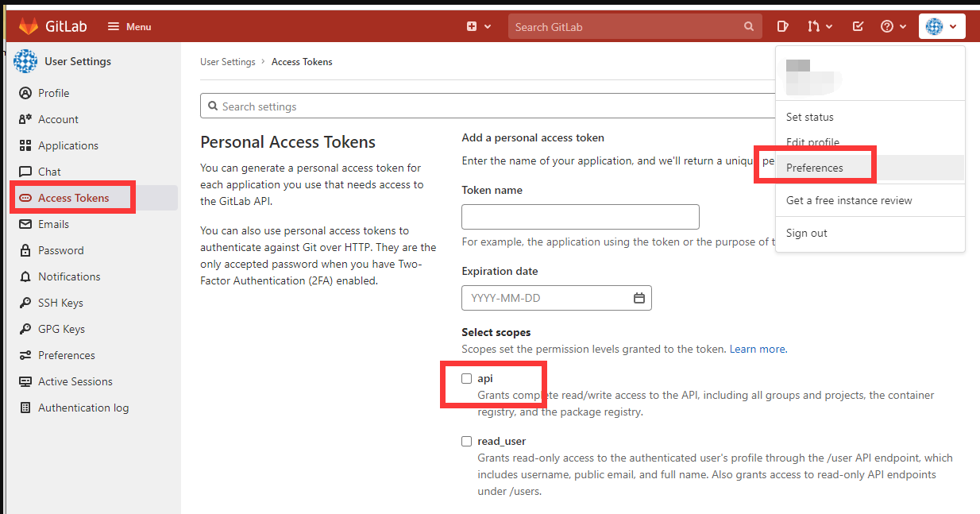Image resolution: width=980 pixels, height=514 pixels.
Task: Open Authentication log page
Action: 83,408
